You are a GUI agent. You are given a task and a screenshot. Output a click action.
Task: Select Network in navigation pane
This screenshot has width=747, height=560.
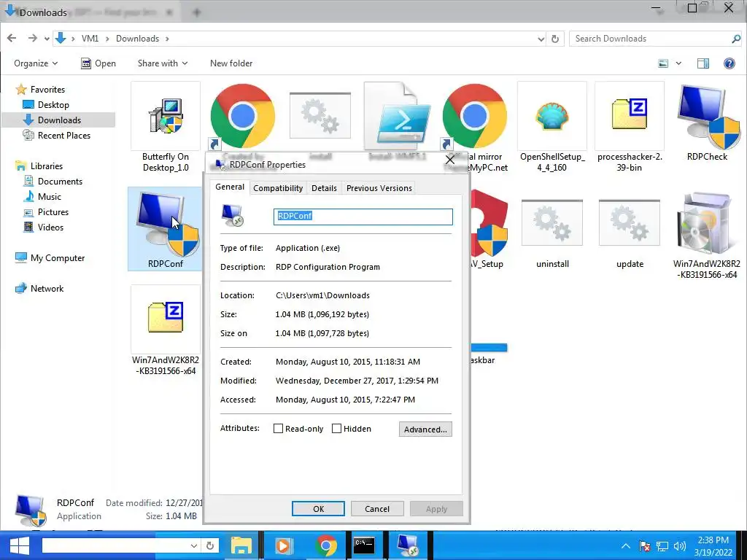click(39, 289)
